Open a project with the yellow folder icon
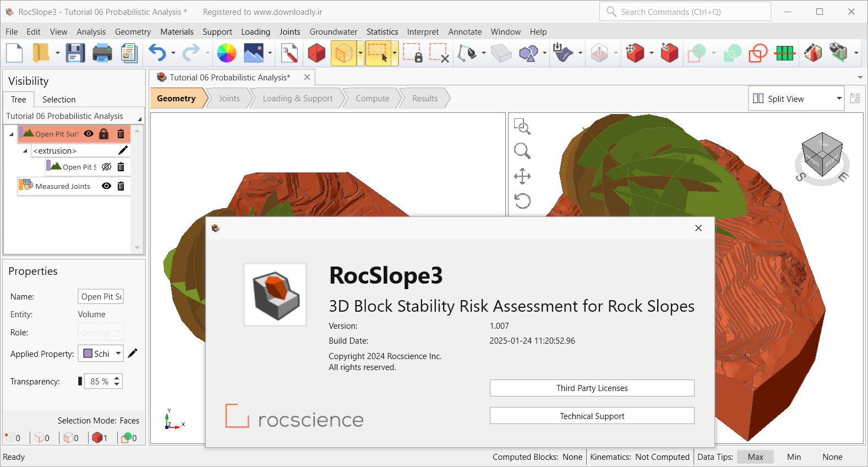Image resolution: width=868 pixels, height=467 pixels. point(41,53)
